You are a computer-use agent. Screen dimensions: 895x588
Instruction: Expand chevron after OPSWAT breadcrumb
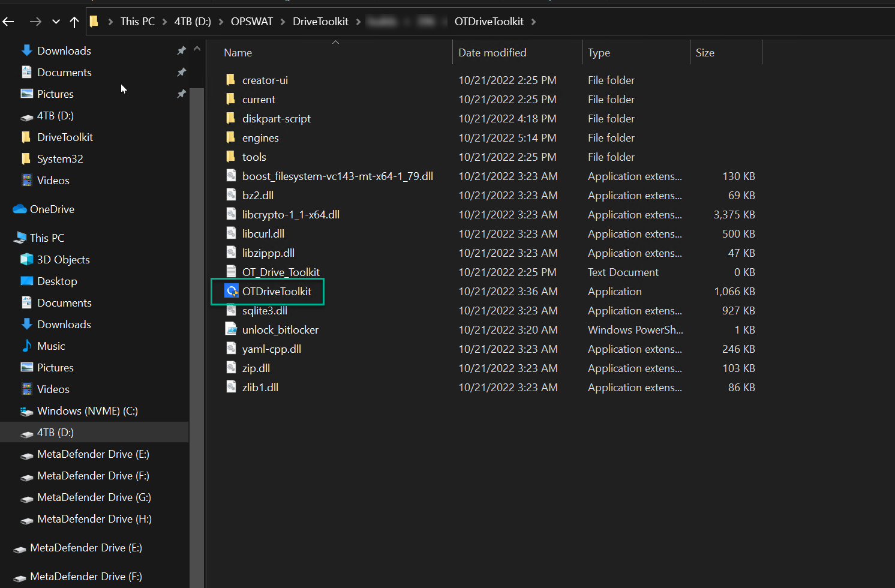point(283,22)
